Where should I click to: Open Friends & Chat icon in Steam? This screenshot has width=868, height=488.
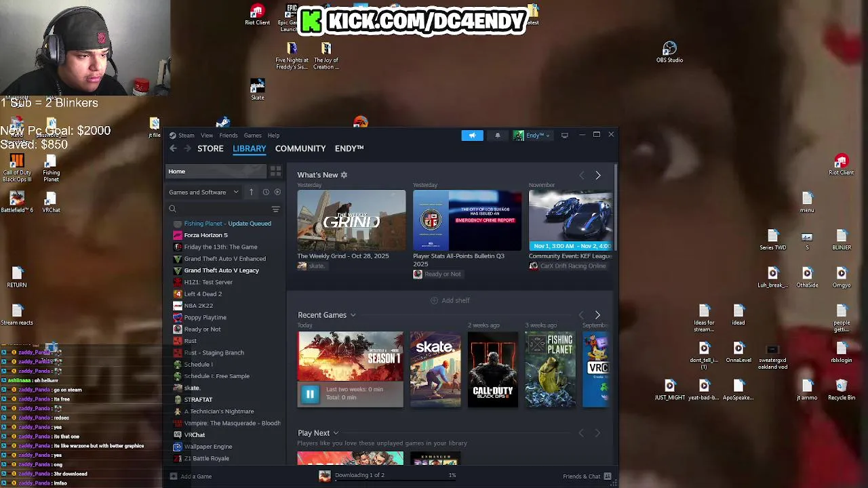[x=608, y=476]
